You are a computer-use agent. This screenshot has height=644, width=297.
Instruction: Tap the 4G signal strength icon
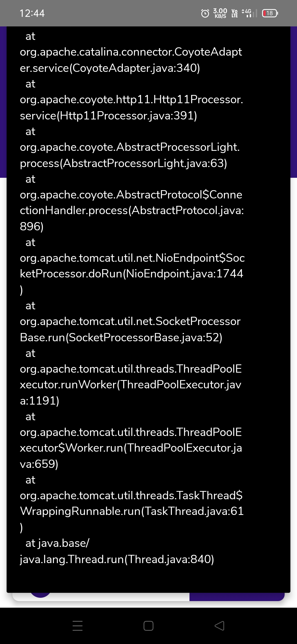tap(249, 13)
